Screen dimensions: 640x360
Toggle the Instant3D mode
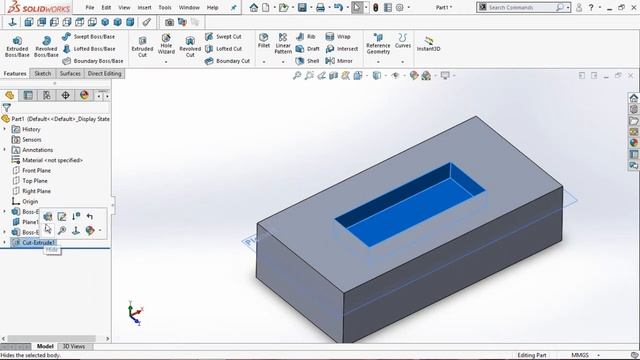coord(429,44)
